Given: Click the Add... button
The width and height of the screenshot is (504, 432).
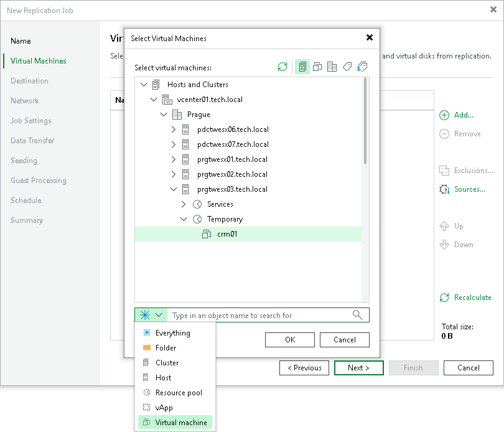Looking at the screenshot, I should coord(457,115).
